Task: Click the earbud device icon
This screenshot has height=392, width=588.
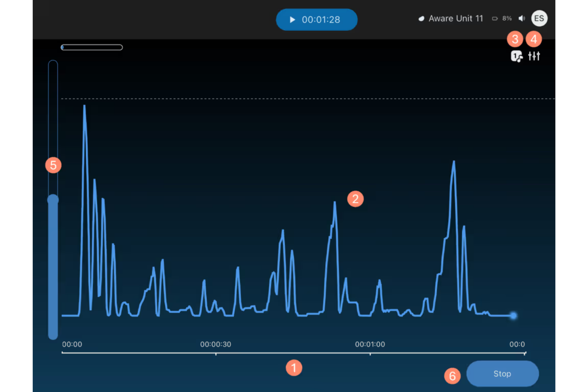Action: coord(421,19)
